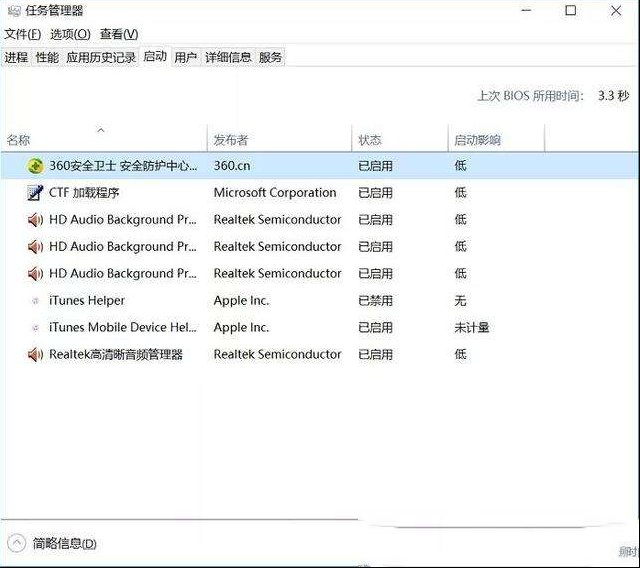Sort by the 启动影响 column header
This screenshot has height=568, width=640.
click(x=496, y=138)
